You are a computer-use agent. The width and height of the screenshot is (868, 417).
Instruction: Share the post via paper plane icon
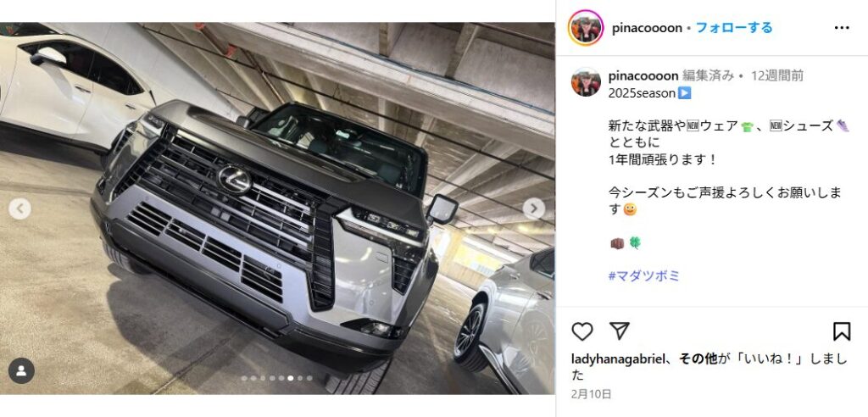click(620, 331)
